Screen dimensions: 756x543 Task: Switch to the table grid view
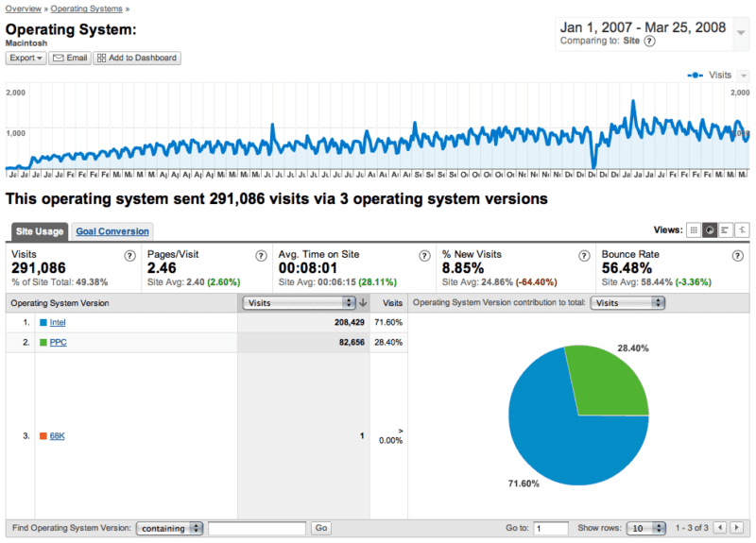pyautogui.click(x=695, y=229)
